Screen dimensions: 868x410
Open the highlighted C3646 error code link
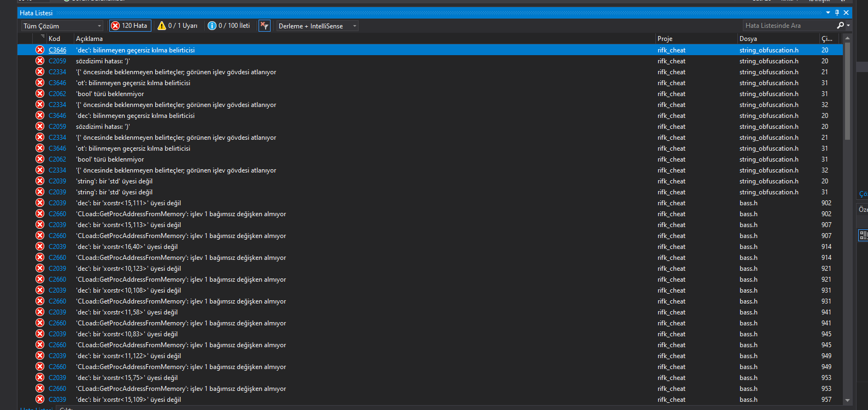point(57,50)
